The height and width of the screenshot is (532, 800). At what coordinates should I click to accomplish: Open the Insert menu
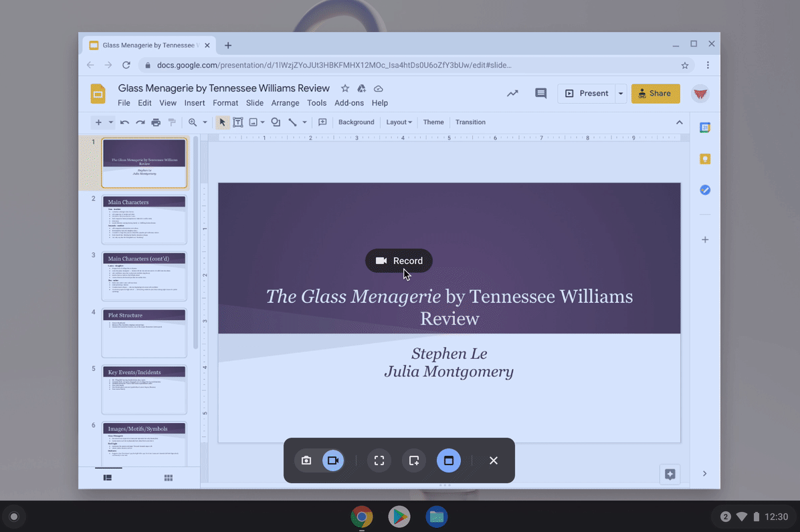click(x=195, y=103)
